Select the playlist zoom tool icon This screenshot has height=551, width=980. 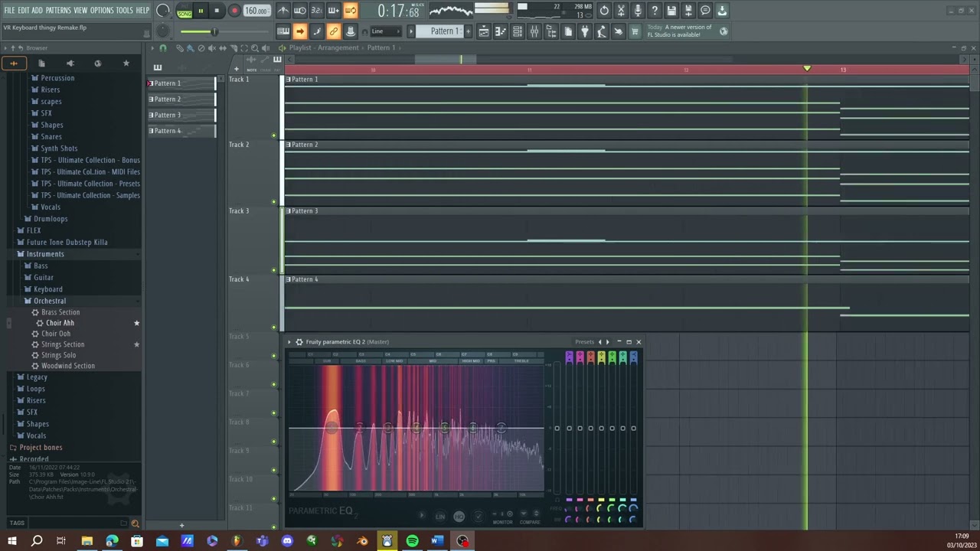255,48
